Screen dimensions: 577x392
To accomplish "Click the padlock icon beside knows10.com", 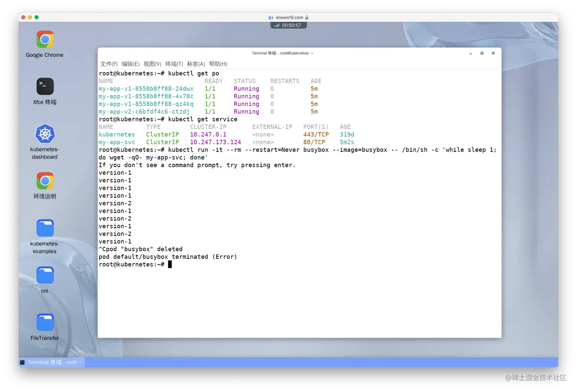I will (307, 18).
